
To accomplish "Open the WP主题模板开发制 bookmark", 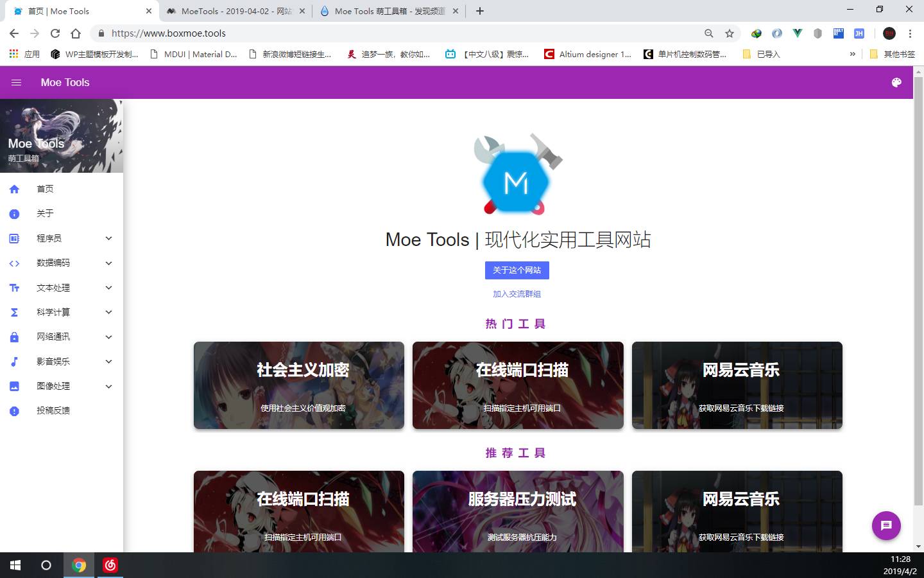I will pos(94,54).
